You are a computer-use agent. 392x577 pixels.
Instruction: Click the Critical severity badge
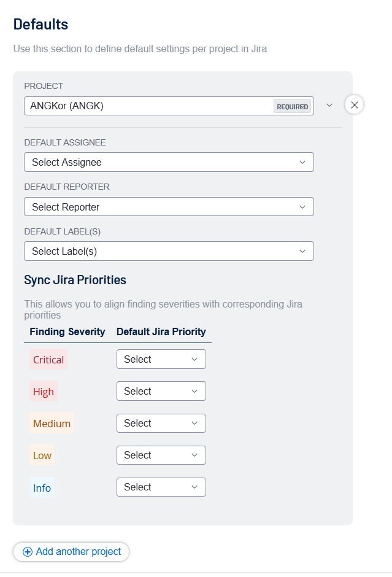48,360
